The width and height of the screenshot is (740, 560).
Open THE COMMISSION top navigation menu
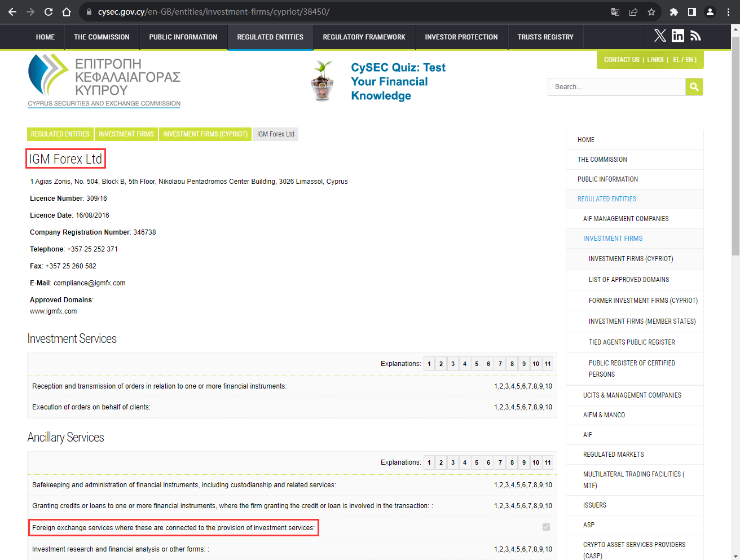click(x=102, y=37)
